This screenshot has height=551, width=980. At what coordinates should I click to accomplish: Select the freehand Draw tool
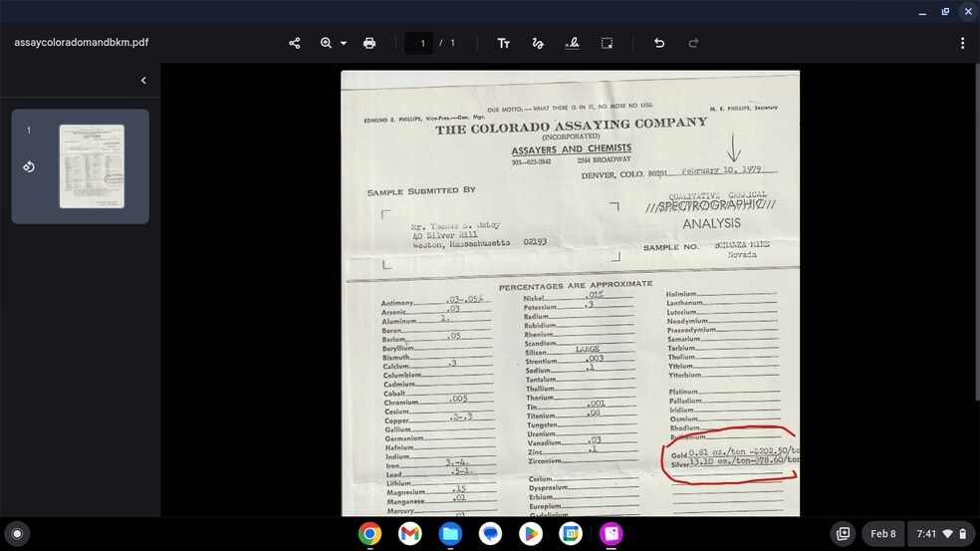point(538,43)
